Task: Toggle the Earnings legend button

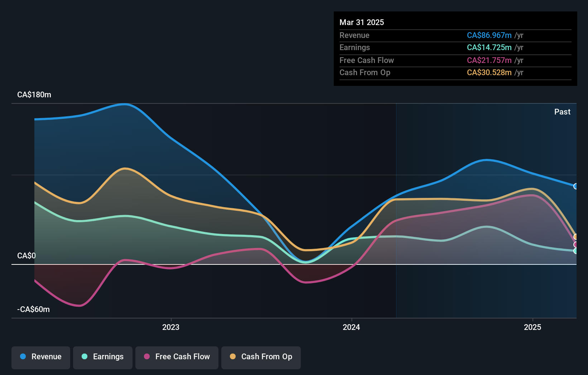Action: [103, 357]
